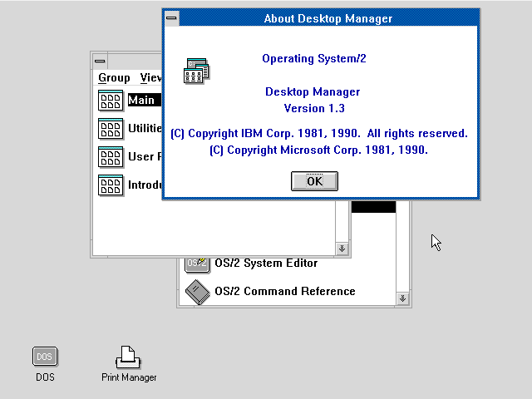Image resolution: width=532 pixels, height=399 pixels.
Task: Open the Group menu
Action: tap(114, 77)
